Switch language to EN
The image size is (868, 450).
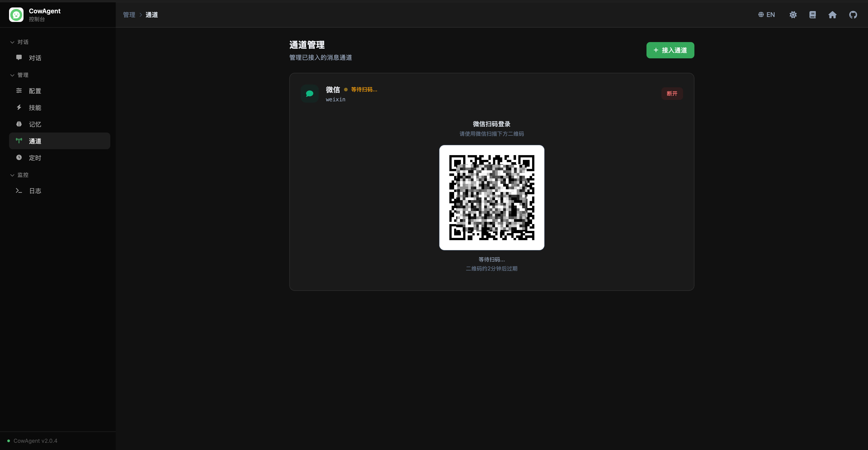(767, 15)
